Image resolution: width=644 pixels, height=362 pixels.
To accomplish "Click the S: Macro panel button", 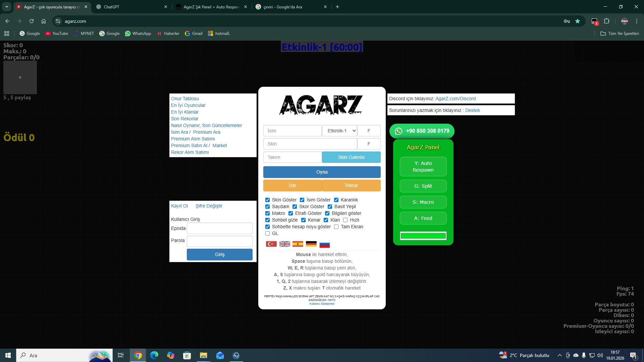I will point(423,202).
